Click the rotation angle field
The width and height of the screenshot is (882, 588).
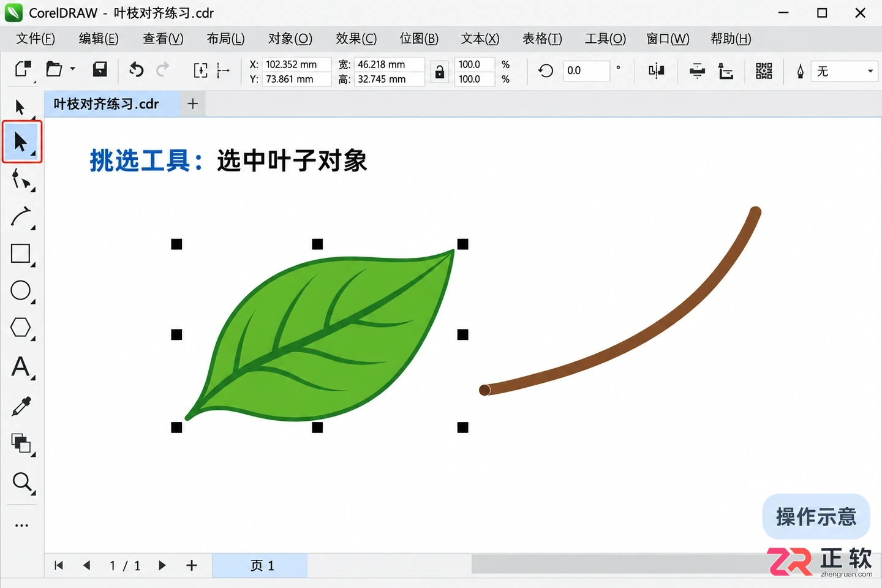tap(586, 70)
